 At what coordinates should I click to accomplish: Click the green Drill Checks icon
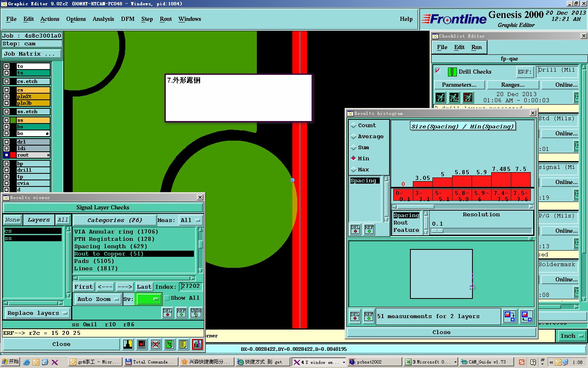click(x=452, y=72)
